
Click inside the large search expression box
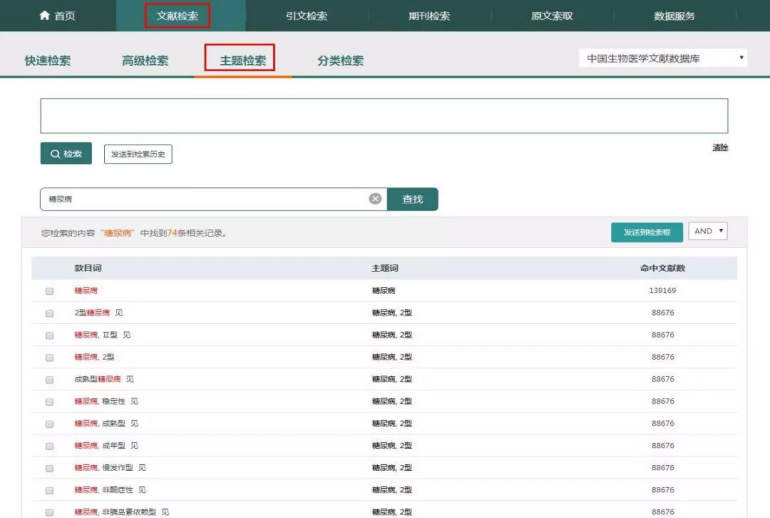coord(384,115)
